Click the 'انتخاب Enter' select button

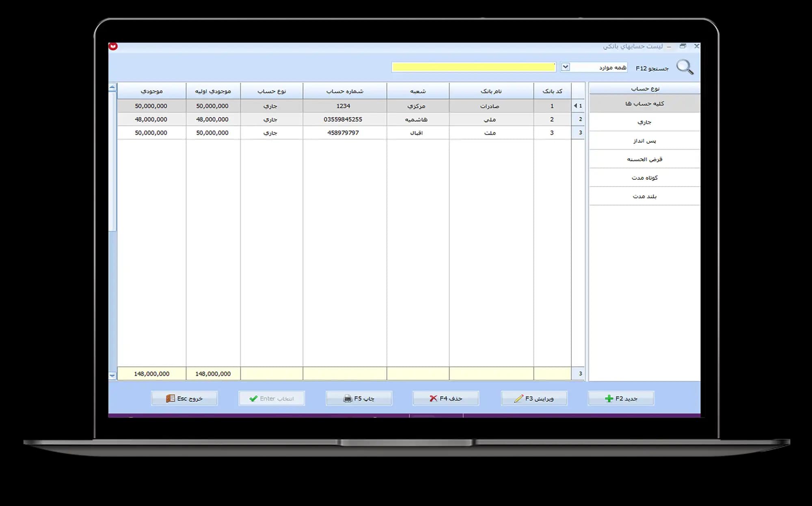[x=272, y=398]
